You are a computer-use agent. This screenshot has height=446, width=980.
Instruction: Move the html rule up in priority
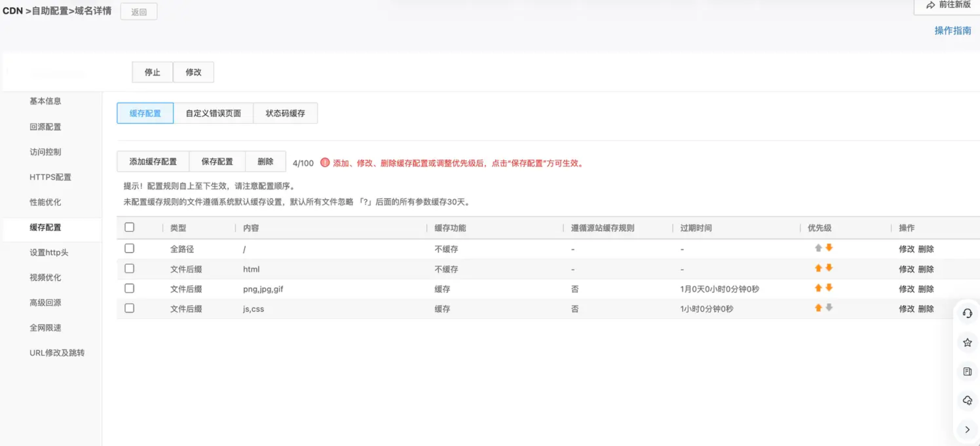[818, 268]
